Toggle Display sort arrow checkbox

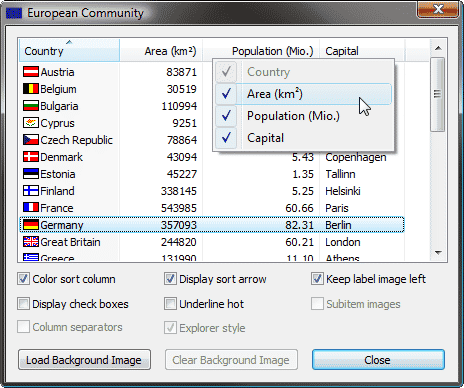170,279
